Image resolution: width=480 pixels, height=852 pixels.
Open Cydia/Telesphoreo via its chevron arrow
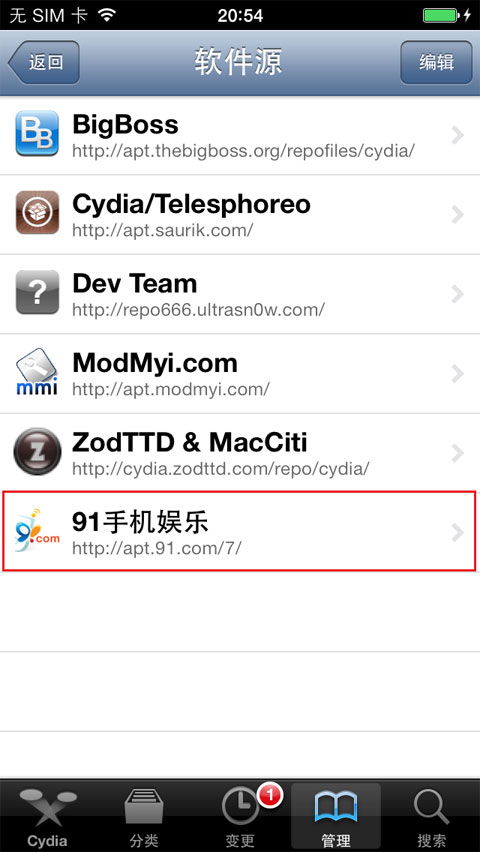[x=457, y=215]
